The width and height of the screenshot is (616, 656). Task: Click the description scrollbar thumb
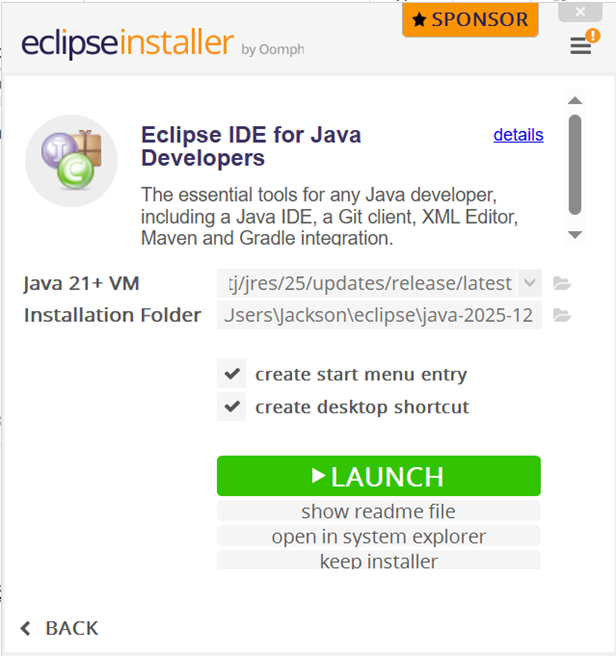(575, 165)
